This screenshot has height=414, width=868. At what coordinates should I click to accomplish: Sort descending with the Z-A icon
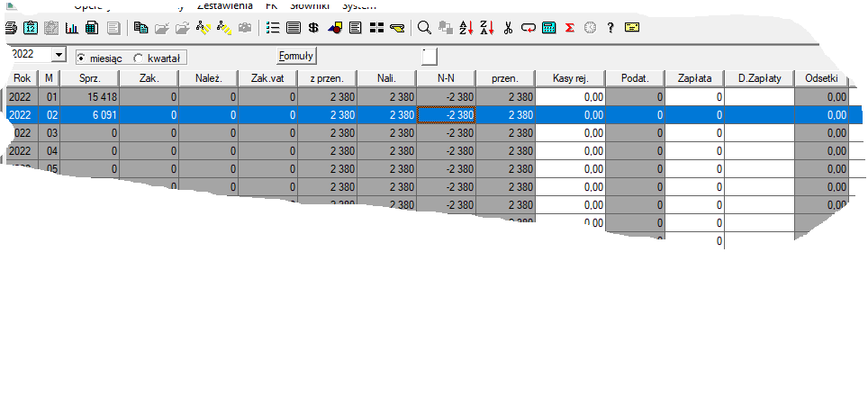coord(486,28)
